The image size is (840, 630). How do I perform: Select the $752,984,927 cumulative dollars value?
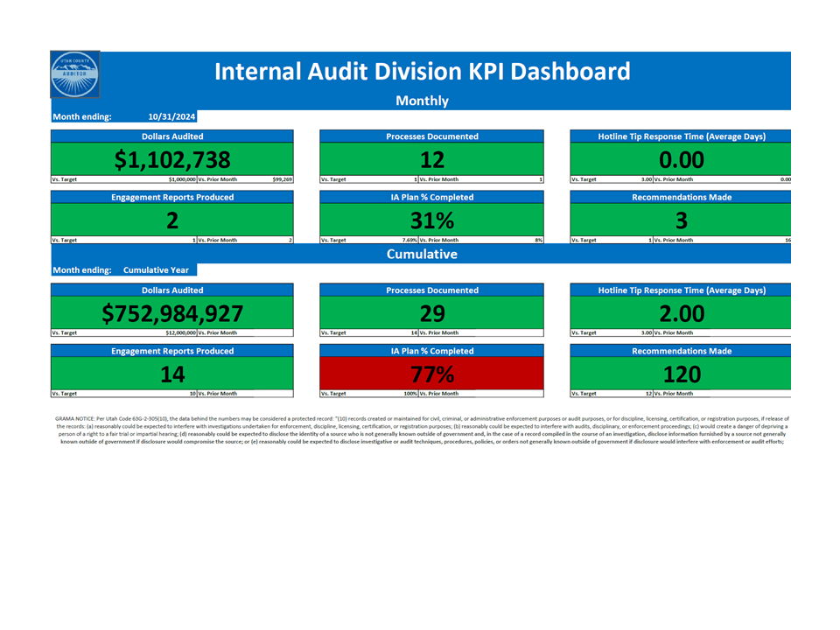[x=172, y=313]
